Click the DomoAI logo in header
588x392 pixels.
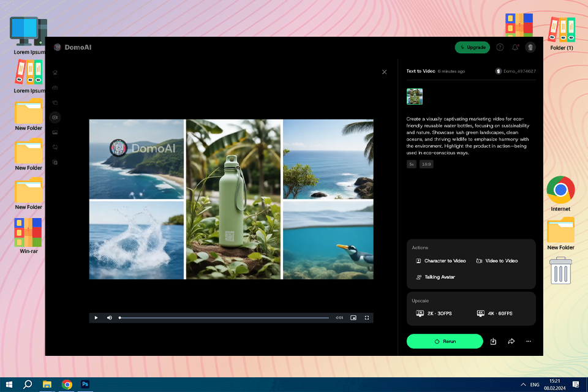(73, 47)
